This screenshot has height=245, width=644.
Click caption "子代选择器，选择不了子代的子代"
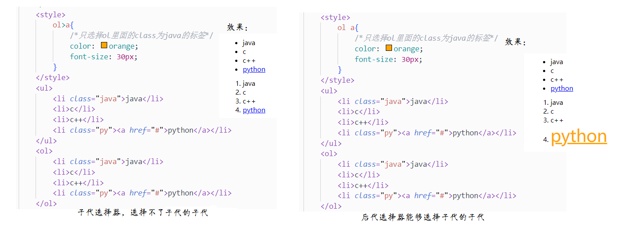tap(143, 213)
